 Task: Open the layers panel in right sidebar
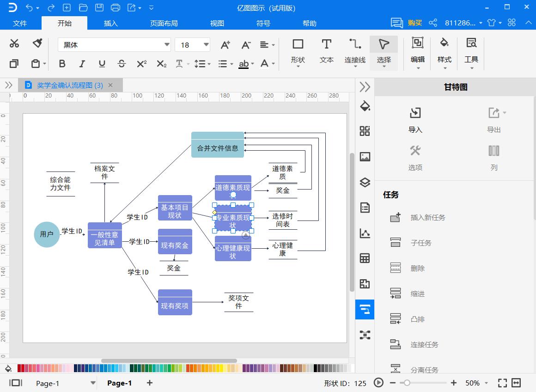[365, 182]
